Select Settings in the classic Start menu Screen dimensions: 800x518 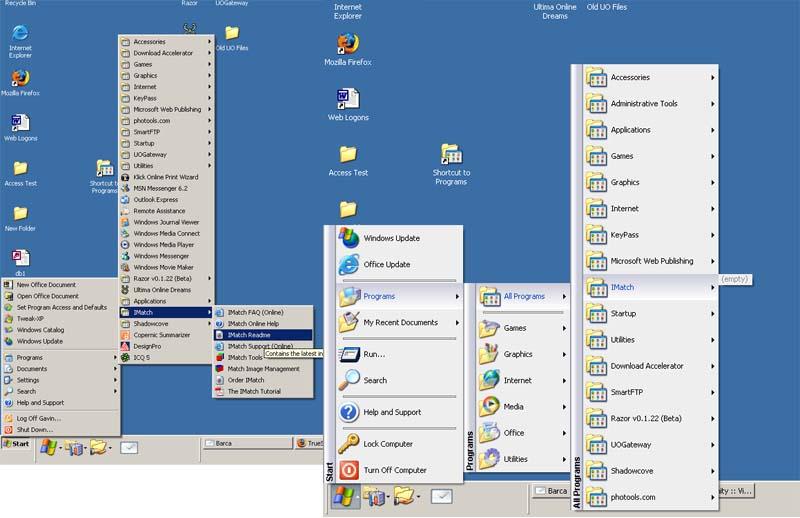click(60, 380)
